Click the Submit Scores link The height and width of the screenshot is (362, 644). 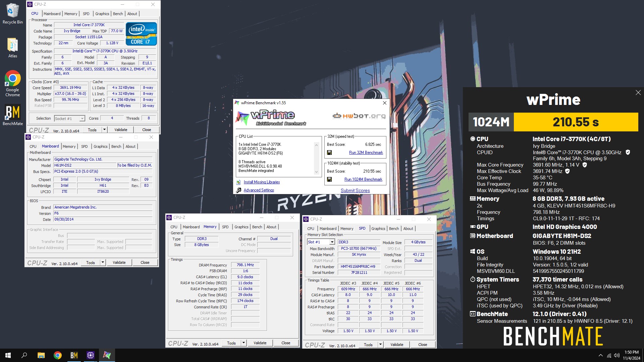click(355, 190)
